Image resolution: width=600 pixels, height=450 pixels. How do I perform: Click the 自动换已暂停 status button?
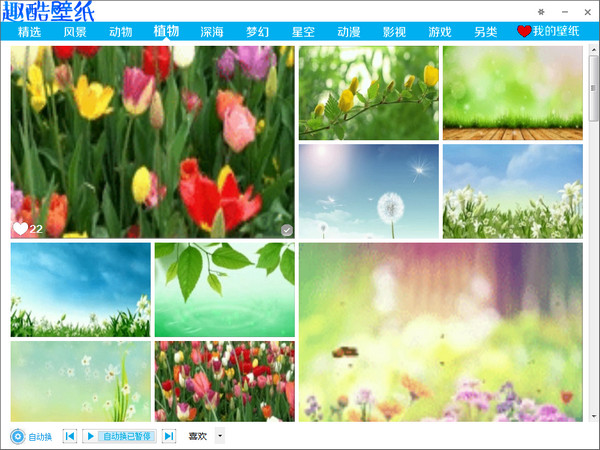127,436
